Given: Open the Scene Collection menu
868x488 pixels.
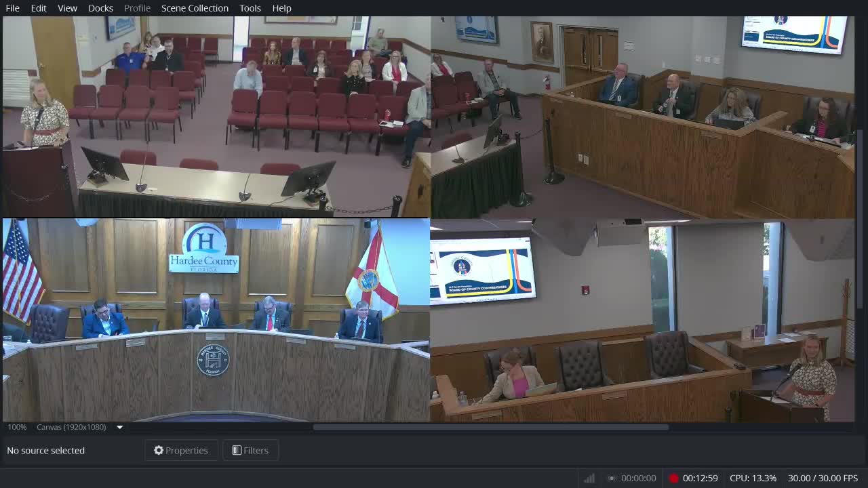Looking at the screenshot, I should point(195,8).
